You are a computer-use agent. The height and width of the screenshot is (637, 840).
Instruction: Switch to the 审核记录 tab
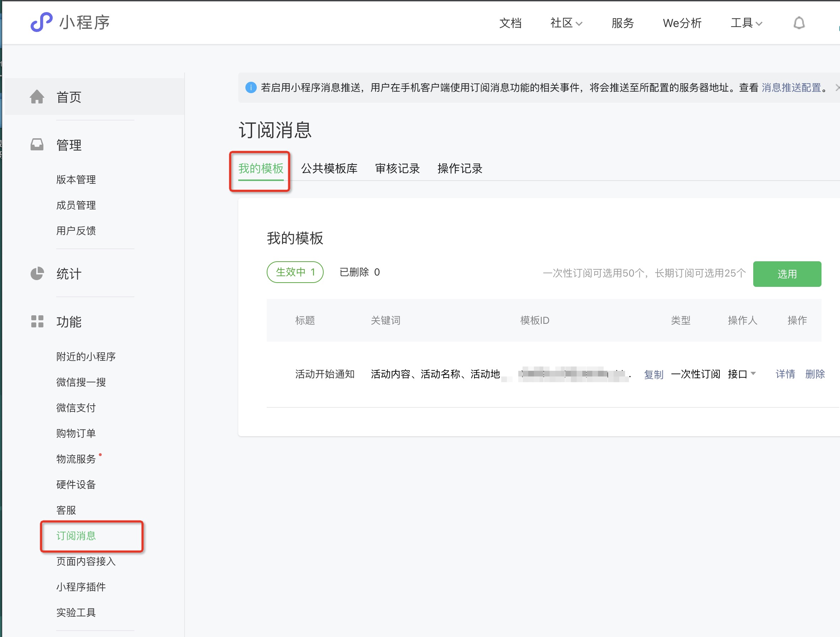(x=397, y=168)
